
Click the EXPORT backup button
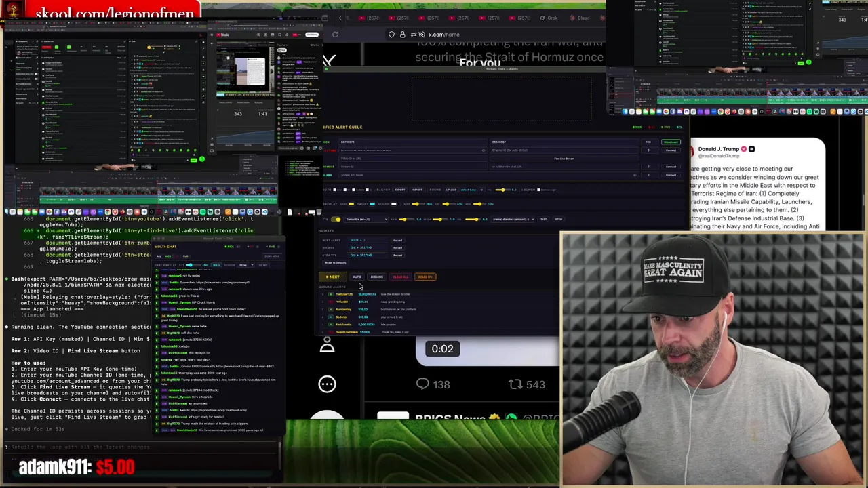pyautogui.click(x=400, y=190)
